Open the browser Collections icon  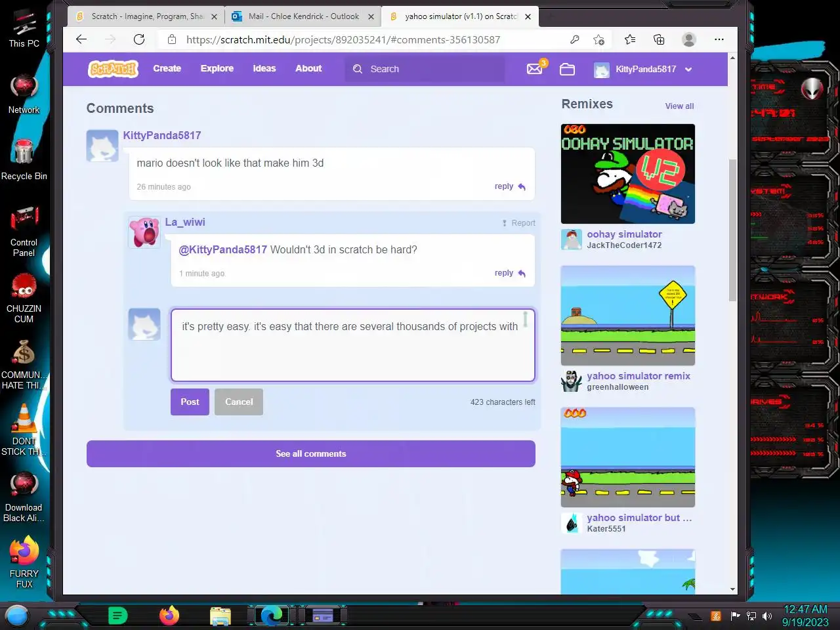[x=659, y=39]
